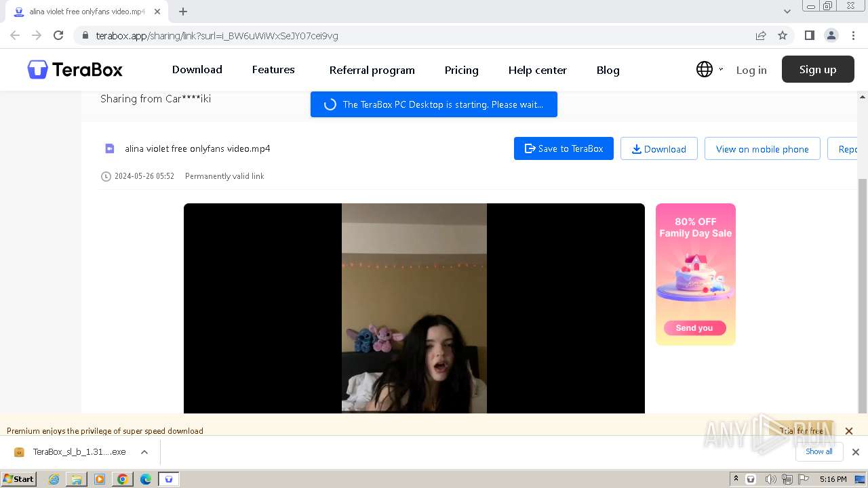
Task: Open Internet Explorer from taskbar
Action: point(54,479)
